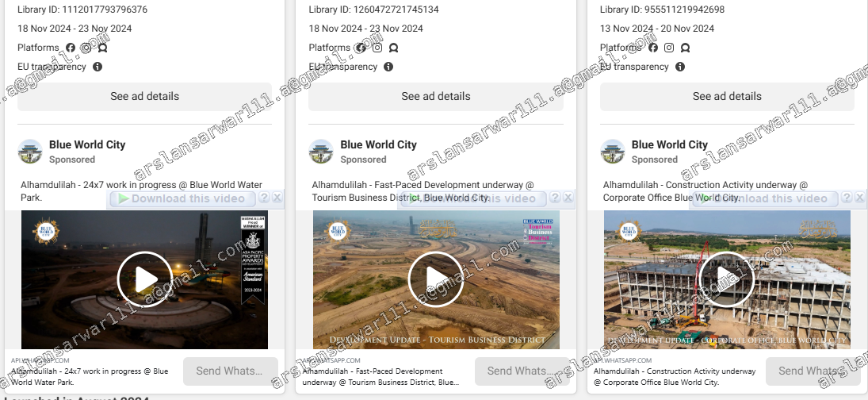Click Water Park footer headline beside Send WhatsApp button
Image resolution: width=868 pixels, height=400 pixels.
[x=90, y=377]
